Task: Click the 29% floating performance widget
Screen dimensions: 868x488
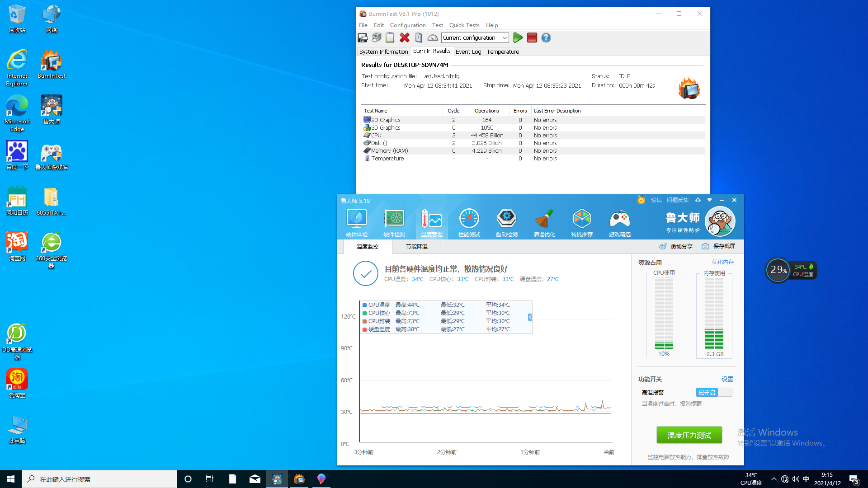Action: point(778,270)
